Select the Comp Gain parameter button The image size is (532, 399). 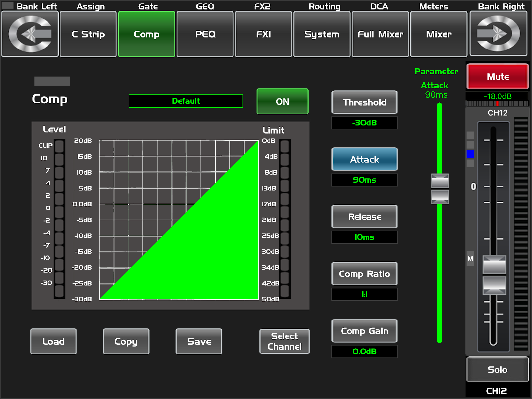click(365, 331)
